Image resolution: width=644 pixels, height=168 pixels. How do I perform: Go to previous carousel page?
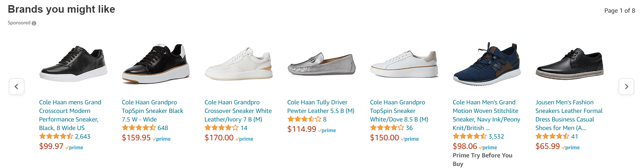16,87
